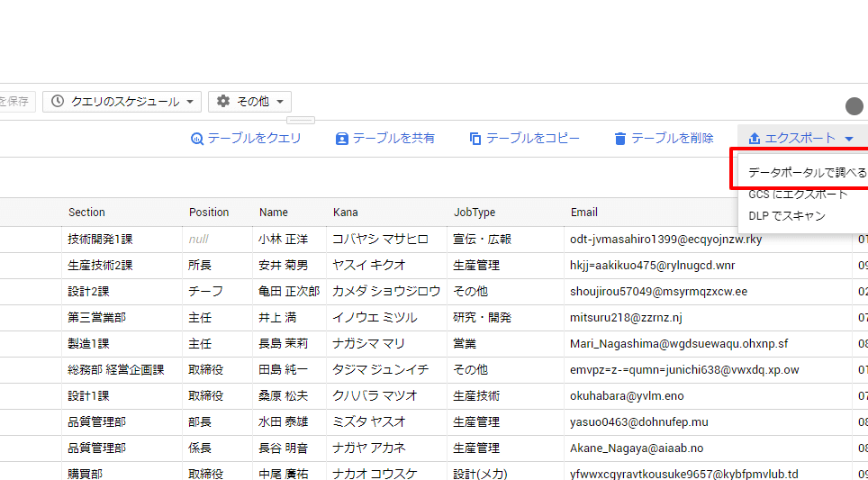Click the copy table icon
868x480 pixels.
click(475, 139)
